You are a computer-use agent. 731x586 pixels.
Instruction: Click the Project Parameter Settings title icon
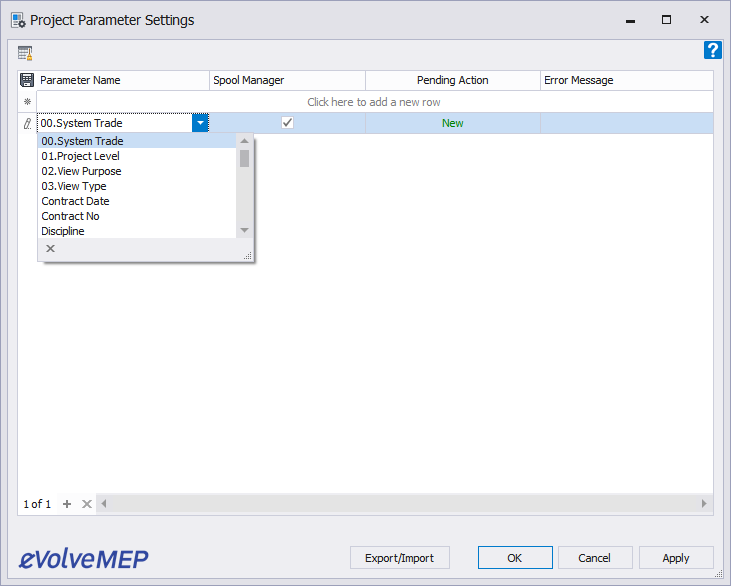point(18,21)
